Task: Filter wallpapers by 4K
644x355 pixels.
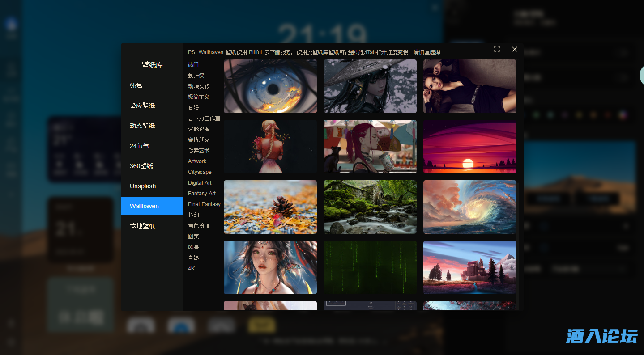Action: (x=192, y=269)
